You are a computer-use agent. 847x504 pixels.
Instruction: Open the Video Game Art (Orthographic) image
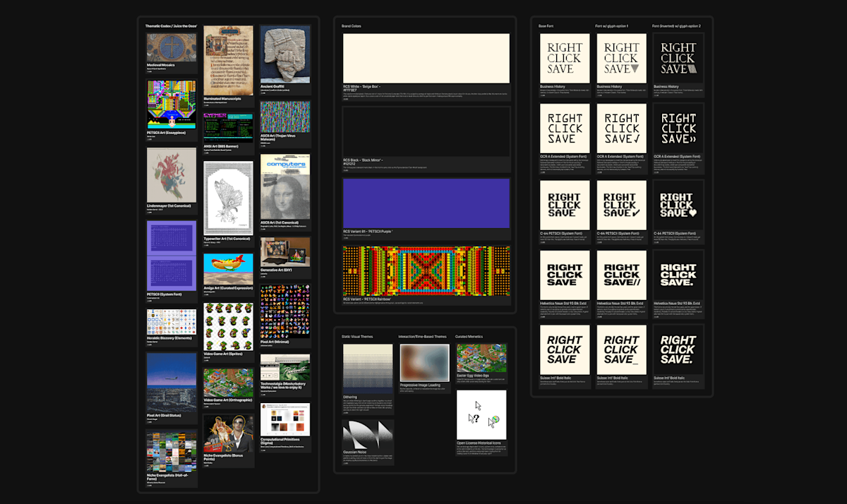tap(228, 383)
